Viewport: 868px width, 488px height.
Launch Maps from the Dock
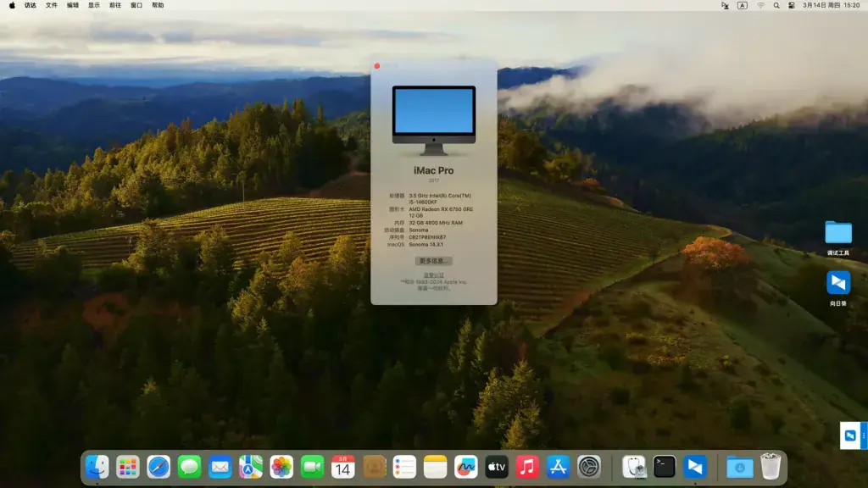click(x=251, y=467)
